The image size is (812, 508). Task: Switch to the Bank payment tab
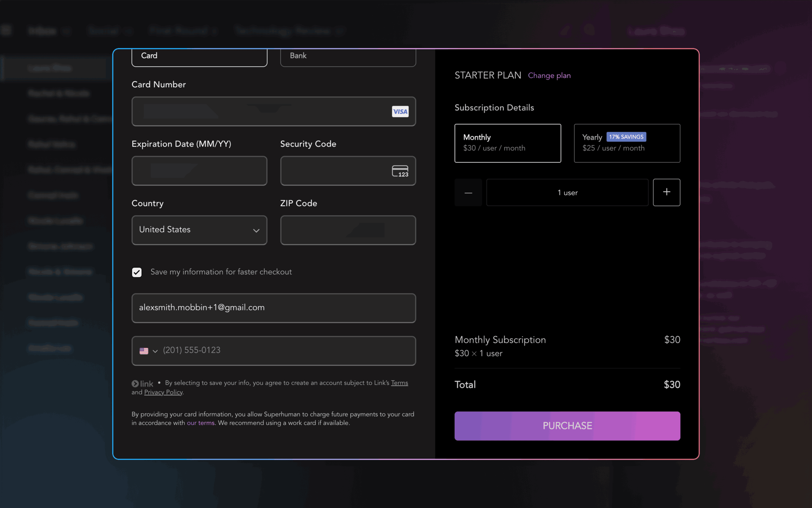coord(348,57)
